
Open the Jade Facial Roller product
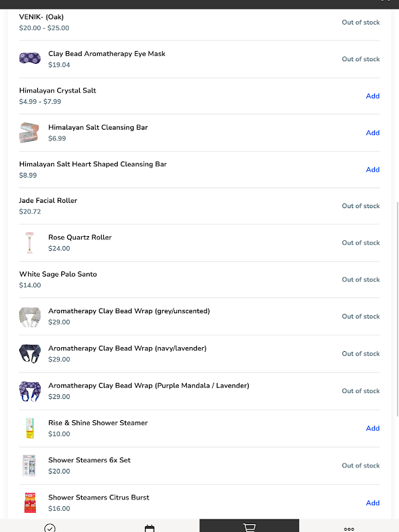click(x=49, y=201)
